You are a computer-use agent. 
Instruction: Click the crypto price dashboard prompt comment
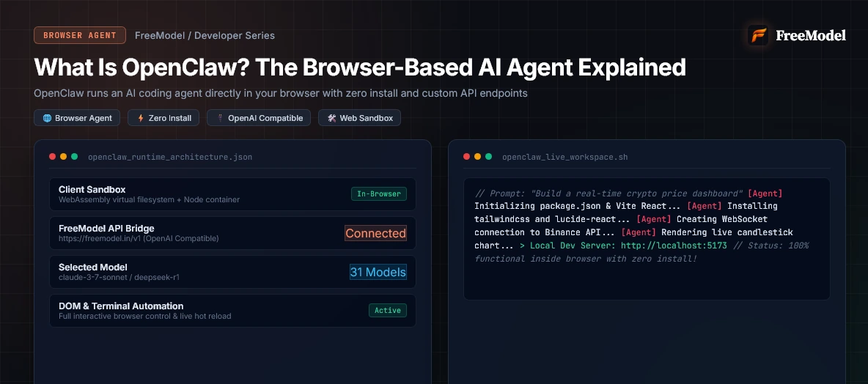click(609, 193)
